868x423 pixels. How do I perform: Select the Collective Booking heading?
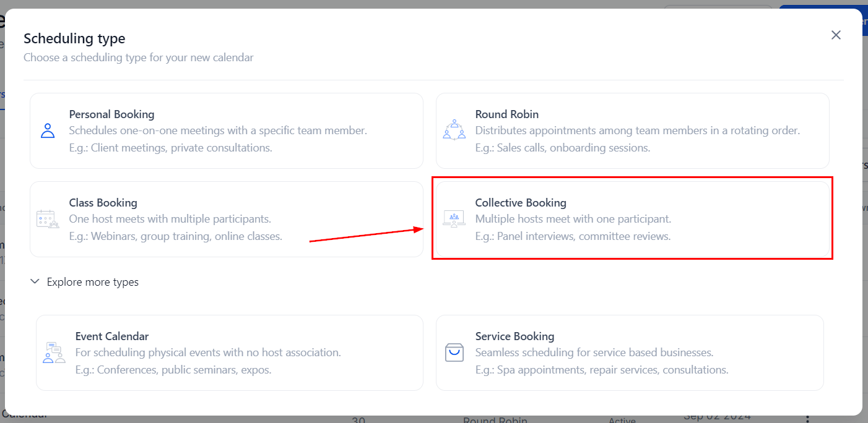coord(520,203)
